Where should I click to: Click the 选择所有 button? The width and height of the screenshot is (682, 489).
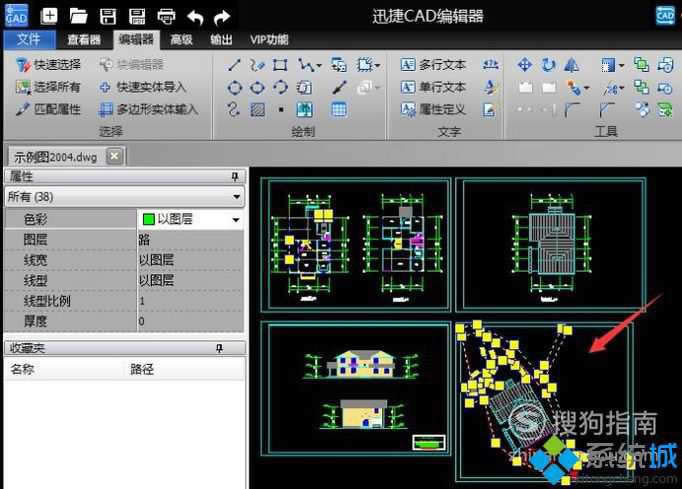click(49, 87)
